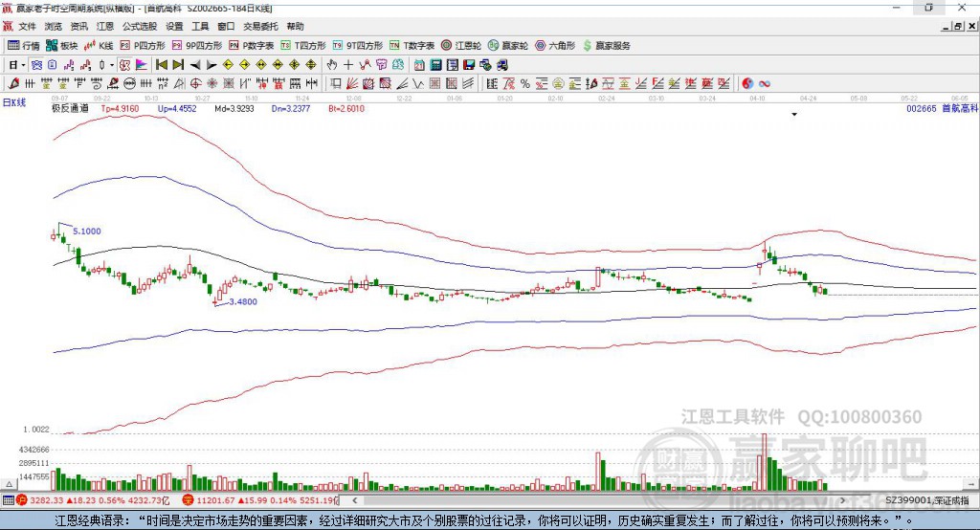Viewport: 980px width, 530px height.
Task: Select the crosshair cursor tool
Action: click(348, 65)
